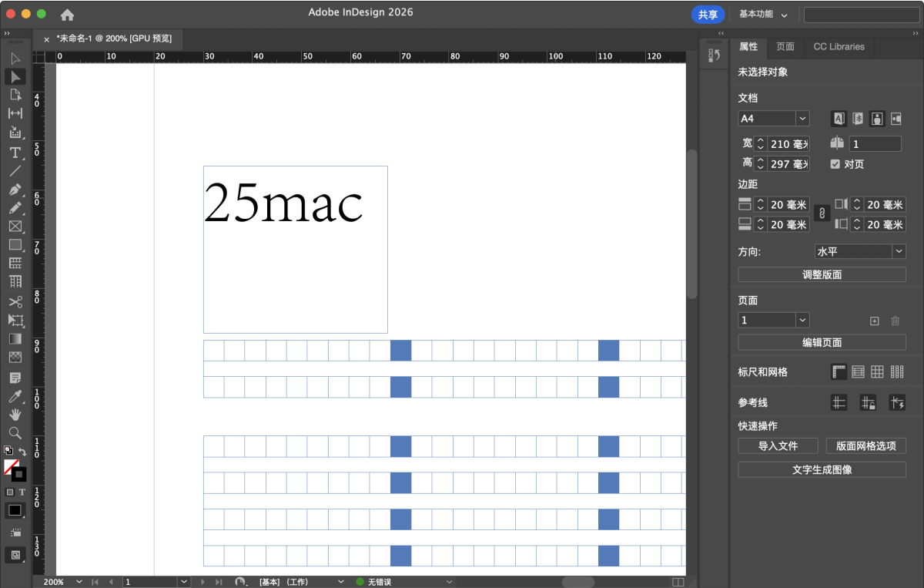Uncheck the 对页 facing pages checkbox
The height and width of the screenshot is (588, 924).
tap(835, 164)
